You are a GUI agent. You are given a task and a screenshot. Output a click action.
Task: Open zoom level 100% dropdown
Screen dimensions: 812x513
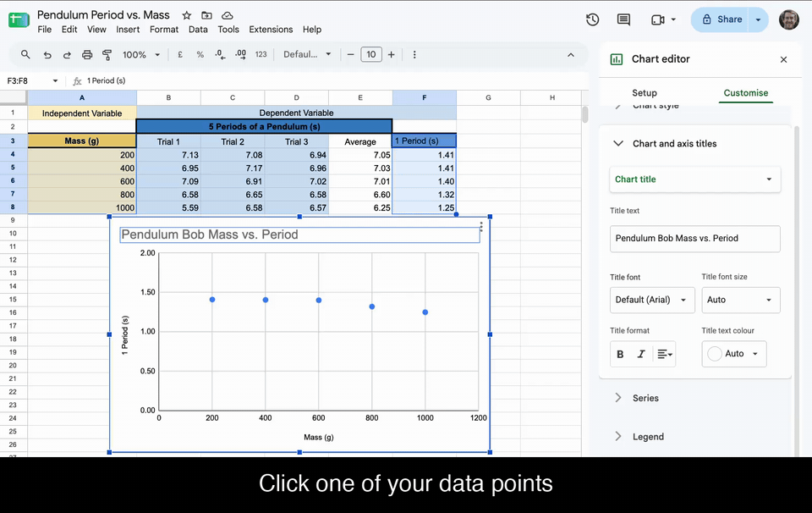(141, 54)
